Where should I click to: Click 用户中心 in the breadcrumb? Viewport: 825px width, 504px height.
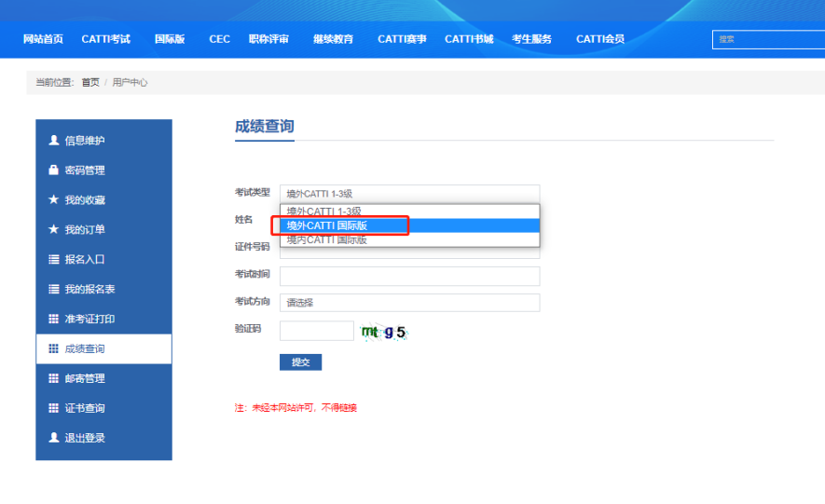pyautogui.click(x=130, y=83)
